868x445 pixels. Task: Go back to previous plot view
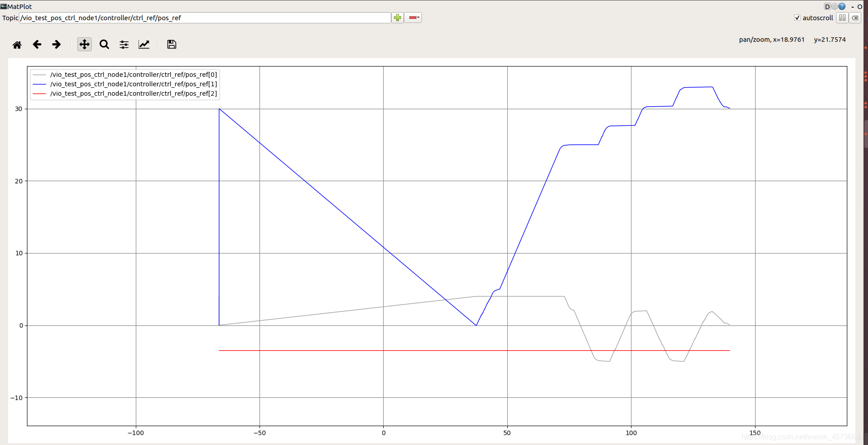(37, 44)
